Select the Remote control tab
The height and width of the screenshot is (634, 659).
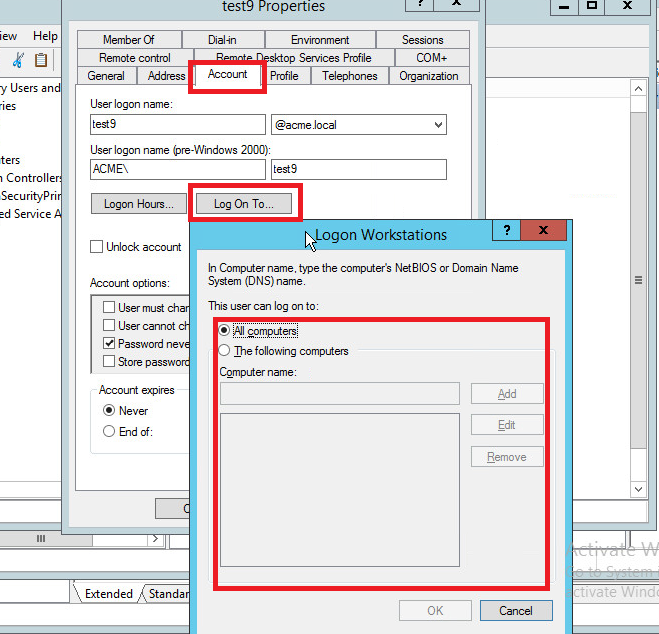coord(135,58)
